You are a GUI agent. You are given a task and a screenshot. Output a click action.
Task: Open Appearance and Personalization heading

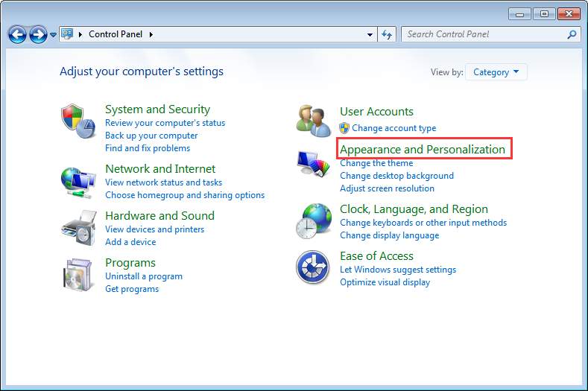pyautogui.click(x=423, y=149)
